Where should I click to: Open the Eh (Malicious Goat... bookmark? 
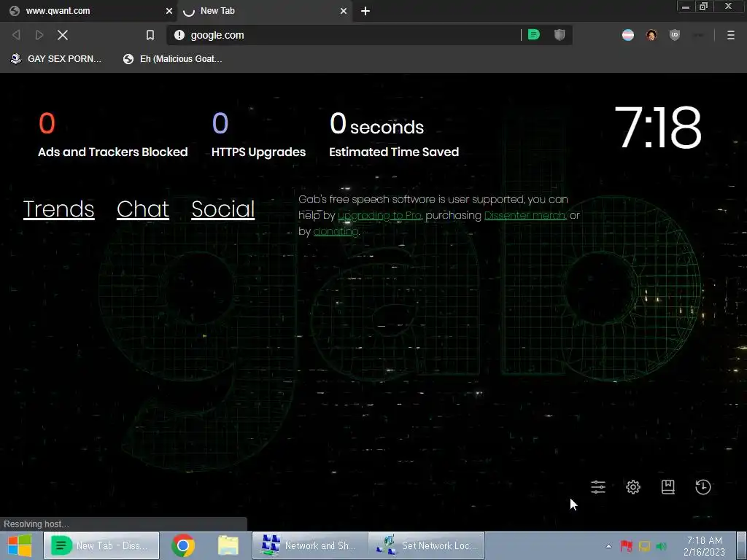[173, 58]
